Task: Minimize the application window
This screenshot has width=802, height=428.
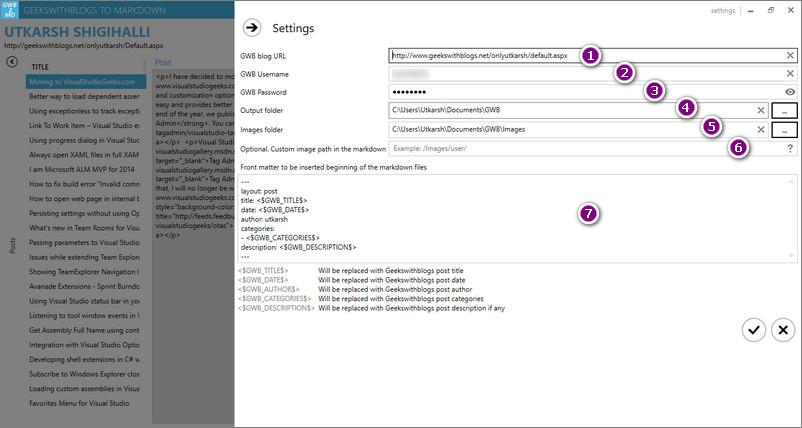Action: pos(750,11)
